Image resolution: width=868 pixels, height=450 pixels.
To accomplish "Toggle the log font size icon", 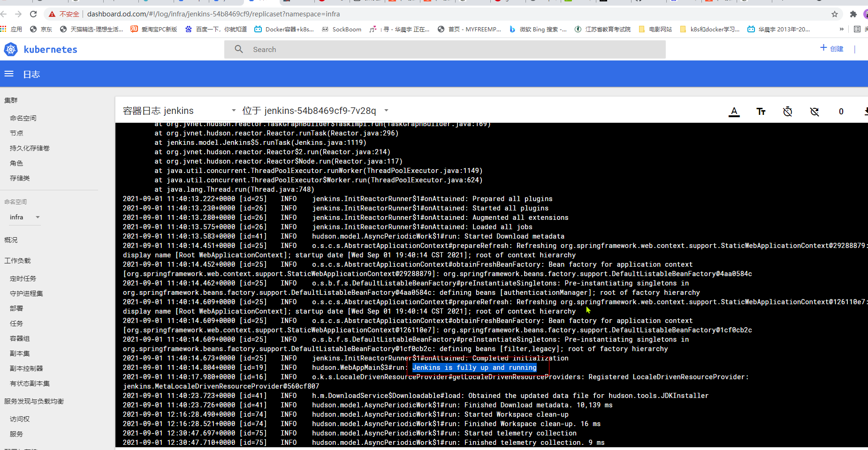I will click(761, 112).
